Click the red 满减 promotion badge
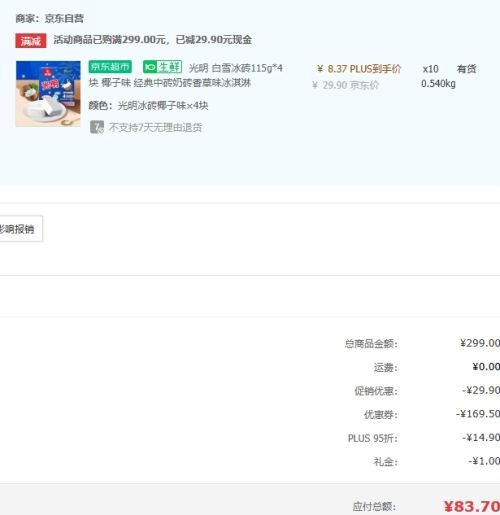500x515 pixels. coord(31,41)
